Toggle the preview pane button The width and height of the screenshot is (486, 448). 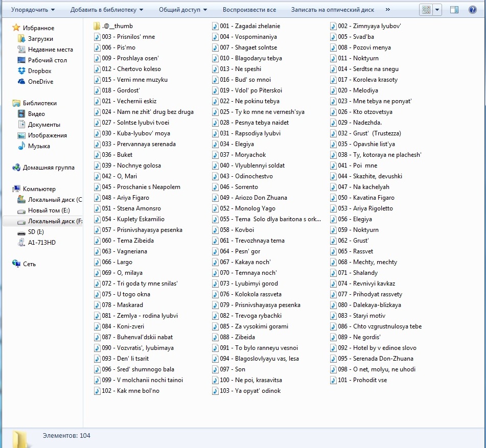454,10
